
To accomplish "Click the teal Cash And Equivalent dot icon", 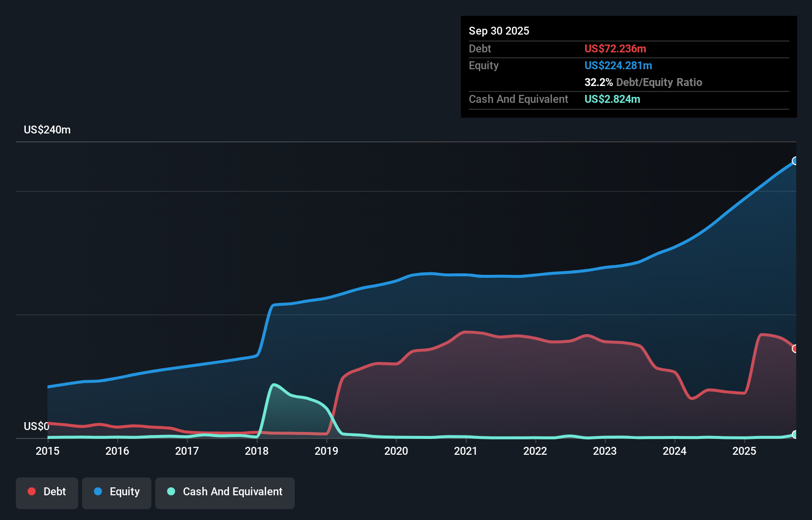I will click(x=170, y=491).
